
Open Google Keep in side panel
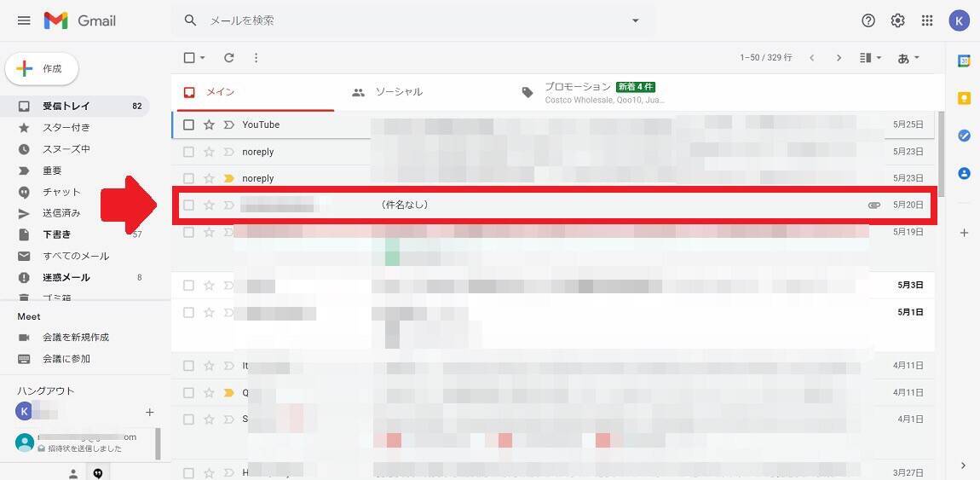coord(964,98)
